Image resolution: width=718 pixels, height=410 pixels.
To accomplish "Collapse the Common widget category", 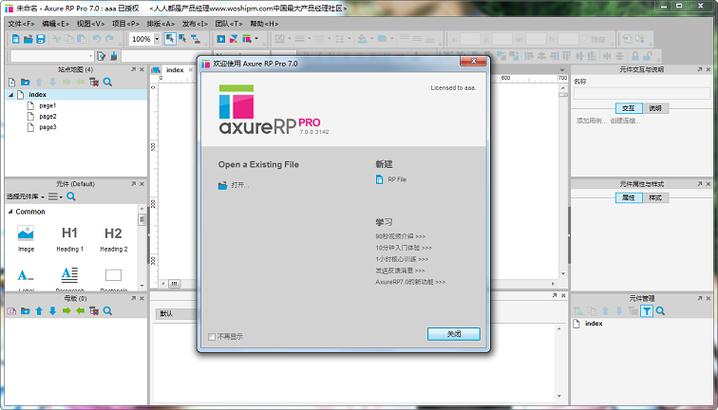I will point(11,212).
